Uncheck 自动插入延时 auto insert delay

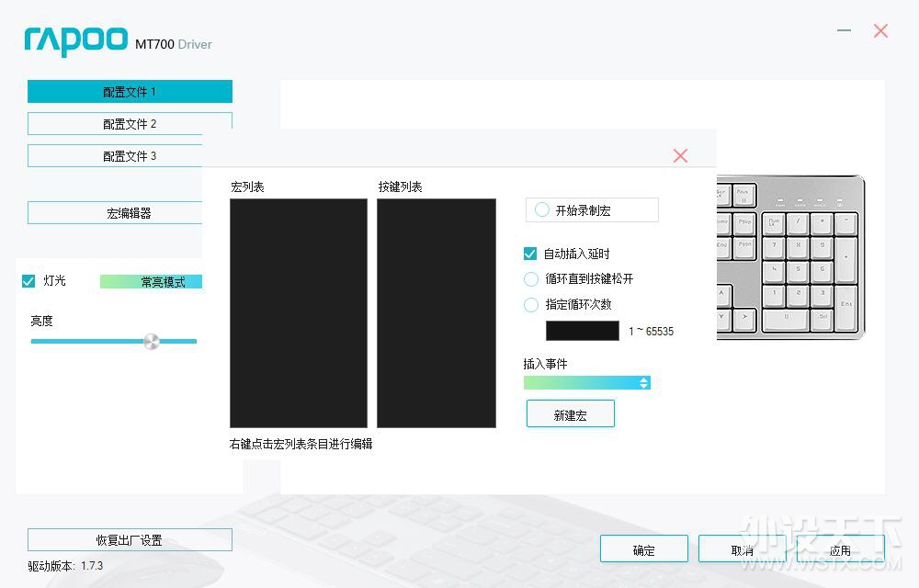click(530, 254)
